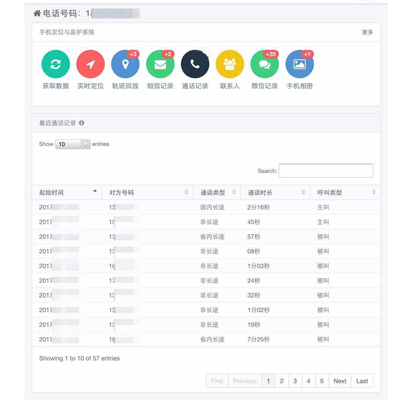Click the Next pagination button

point(340,381)
